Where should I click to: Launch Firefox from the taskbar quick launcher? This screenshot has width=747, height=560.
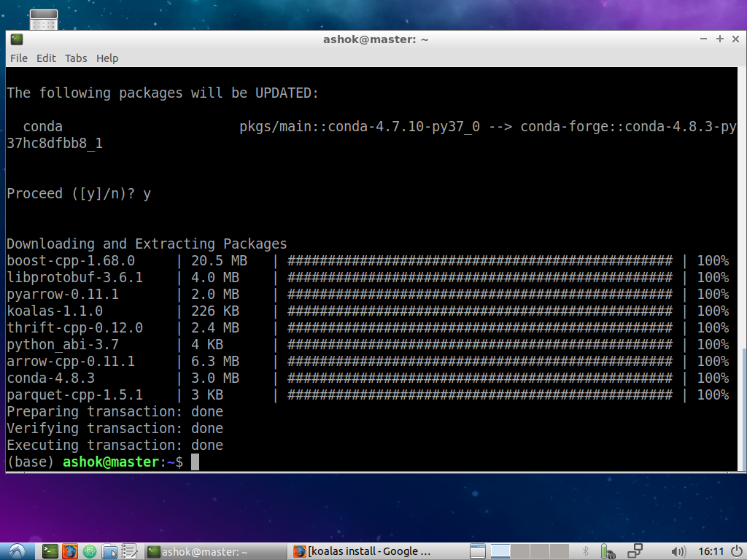click(x=69, y=551)
